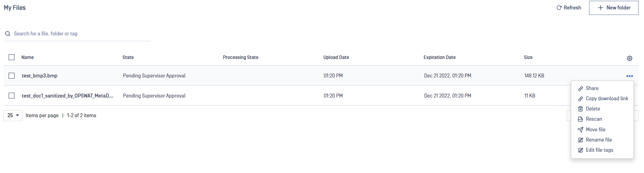644x173 pixels.
Task: Sort by the Name column header
Action: point(27,57)
